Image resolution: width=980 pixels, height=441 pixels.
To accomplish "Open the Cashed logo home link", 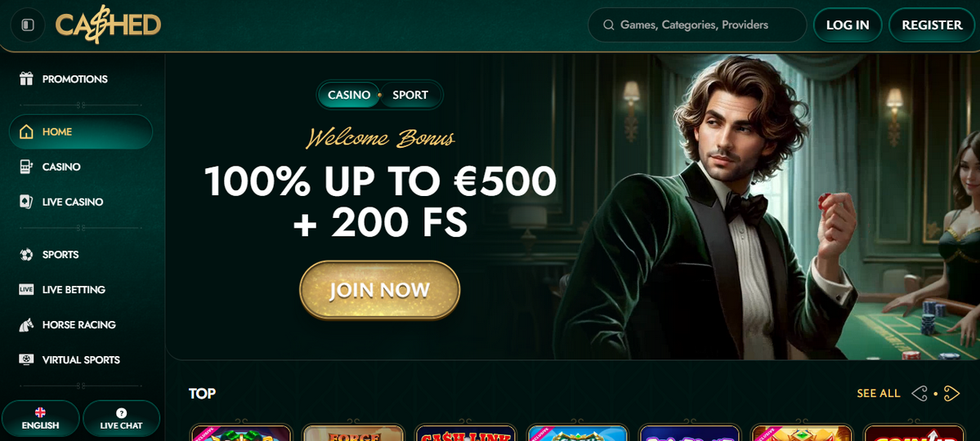I will (108, 26).
